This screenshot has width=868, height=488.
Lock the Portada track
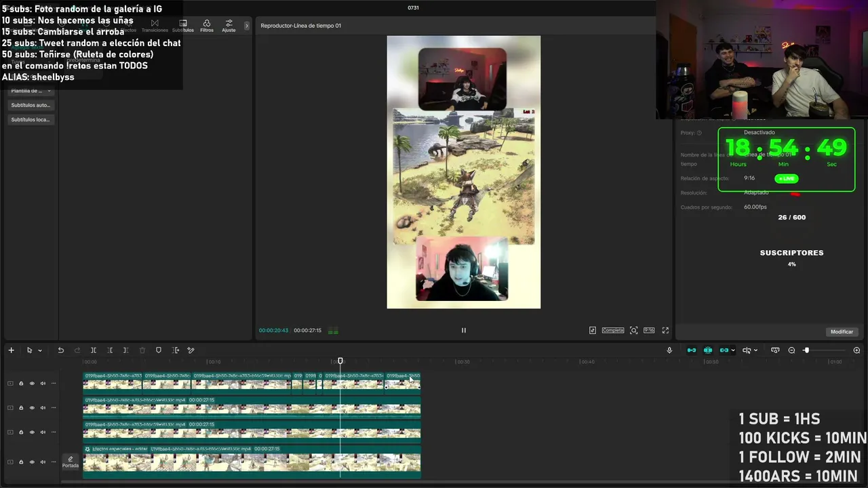point(21,462)
